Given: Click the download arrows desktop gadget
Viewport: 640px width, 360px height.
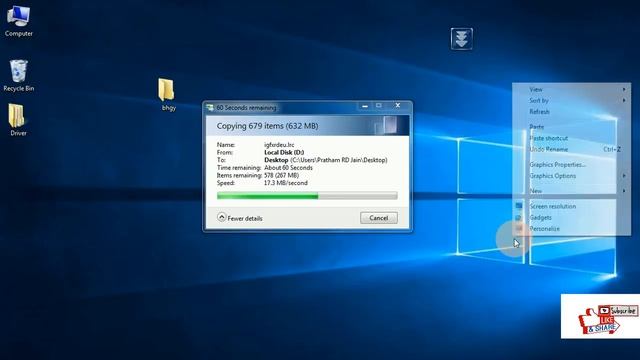Looking at the screenshot, I should 462,39.
